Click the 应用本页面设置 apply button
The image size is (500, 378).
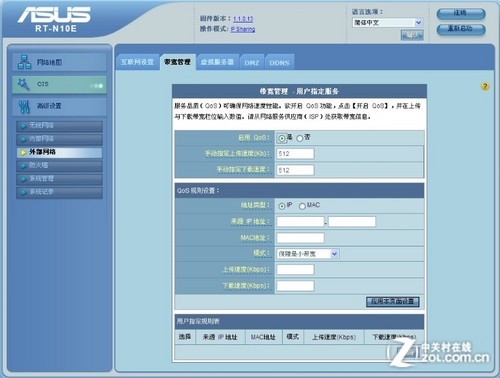(x=393, y=302)
